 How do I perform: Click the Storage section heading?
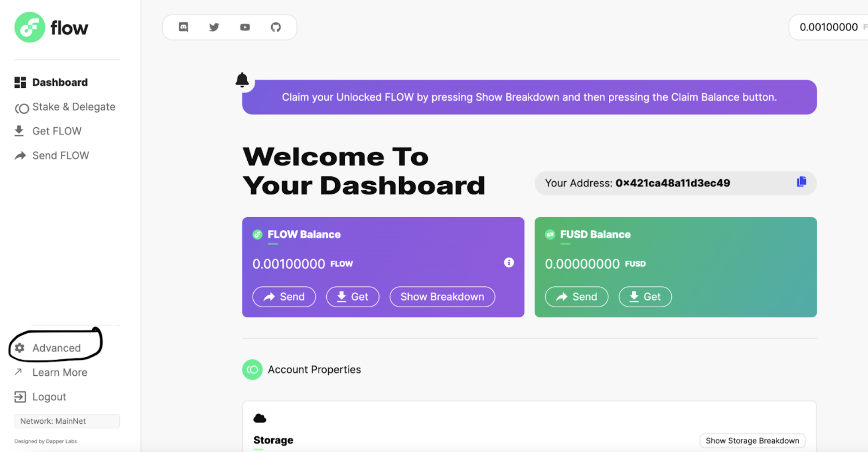tap(273, 440)
